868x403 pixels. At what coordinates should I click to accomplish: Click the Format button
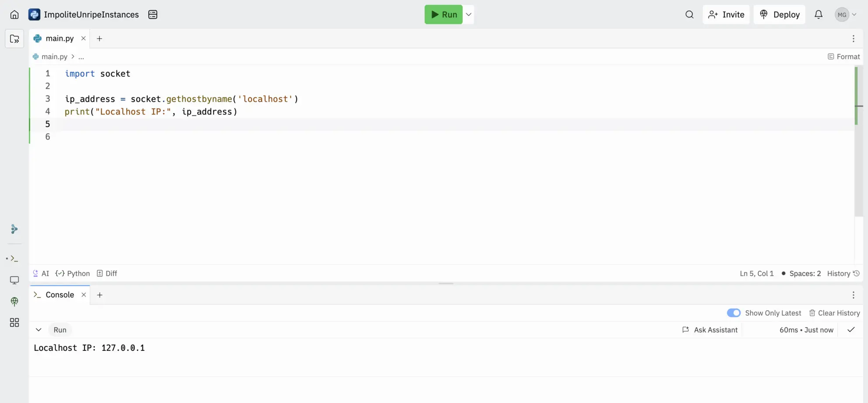pyautogui.click(x=843, y=57)
